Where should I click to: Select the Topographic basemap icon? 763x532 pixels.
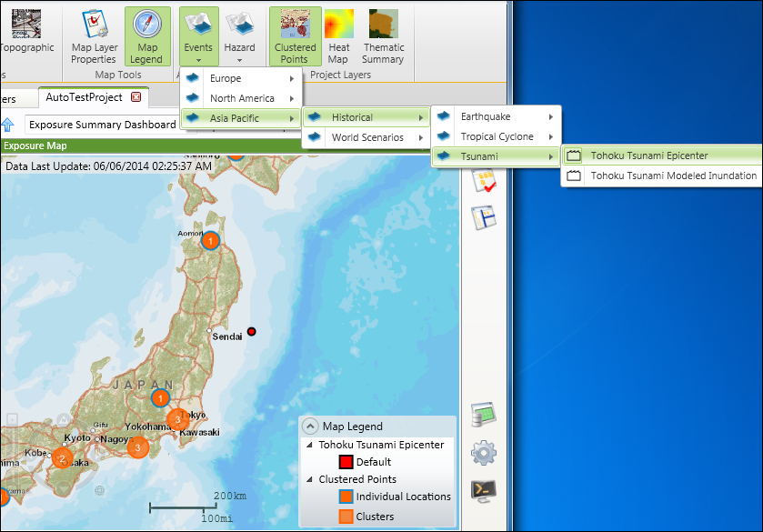click(25, 29)
